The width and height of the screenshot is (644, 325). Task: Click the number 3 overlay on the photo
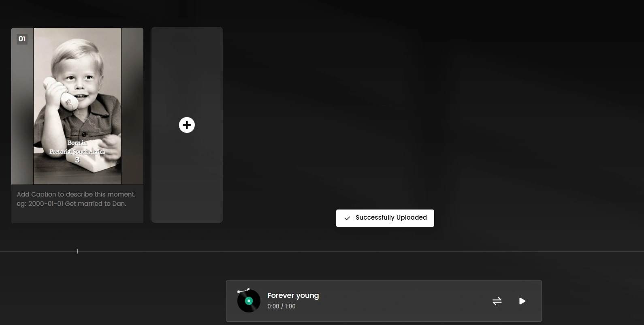[x=77, y=160]
